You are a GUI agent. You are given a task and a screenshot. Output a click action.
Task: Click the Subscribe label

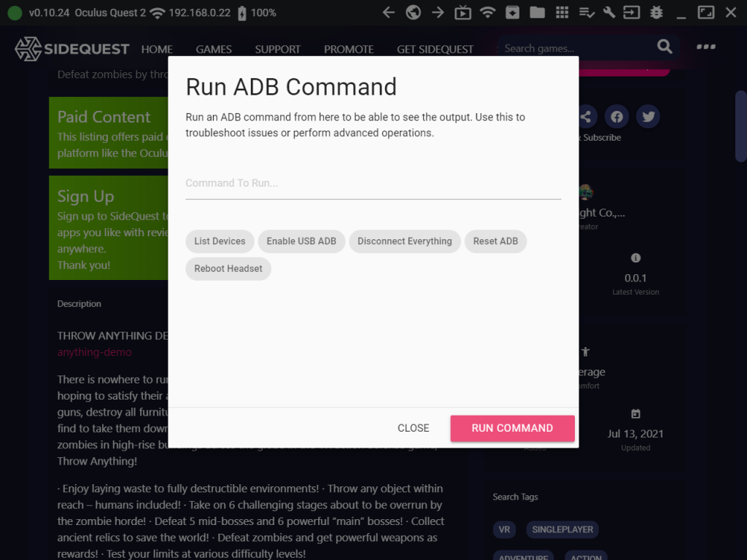tap(602, 138)
